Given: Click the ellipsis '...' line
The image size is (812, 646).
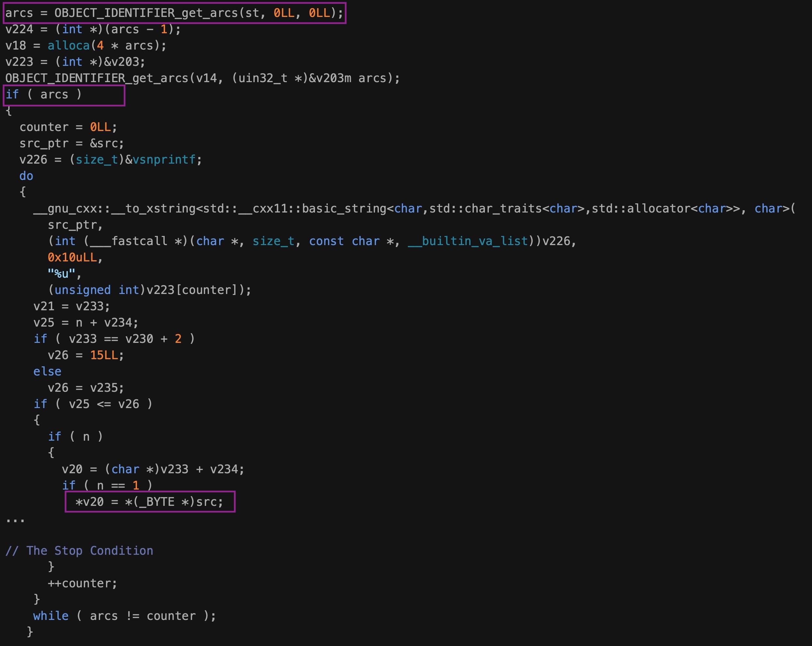Looking at the screenshot, I should click(15, 520).
